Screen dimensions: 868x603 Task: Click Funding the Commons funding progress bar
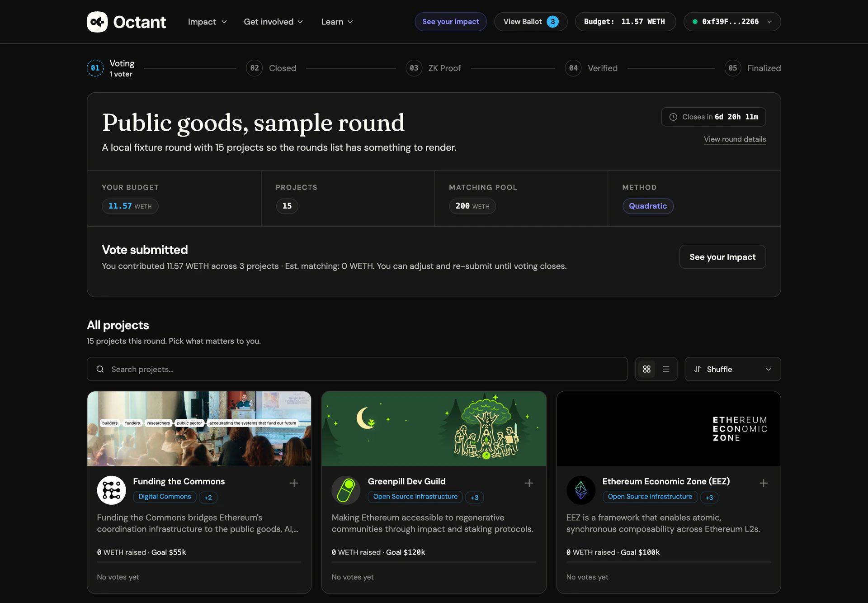[199, 562]
